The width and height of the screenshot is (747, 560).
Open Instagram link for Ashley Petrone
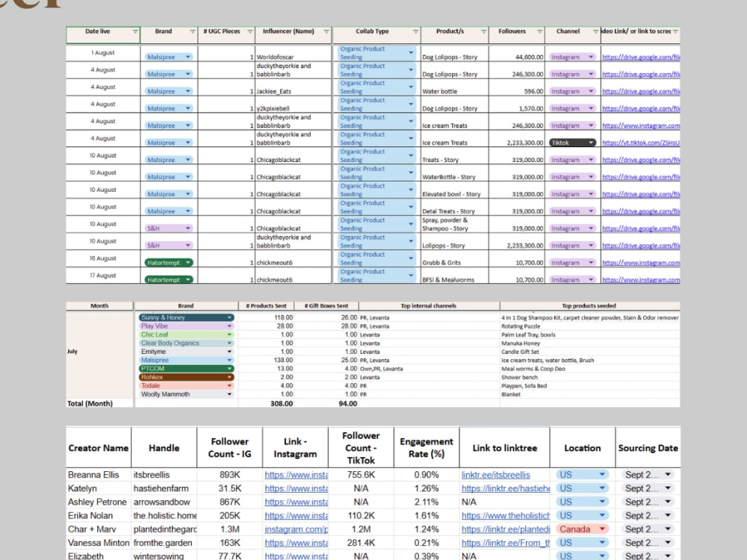coord(297,502)
